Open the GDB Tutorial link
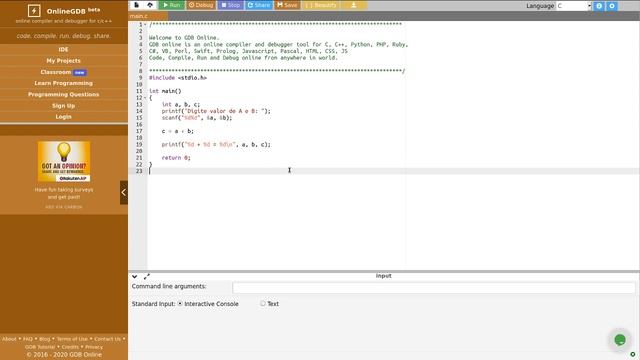This screenshot has width=640, height=360. [x=40, y=347]
